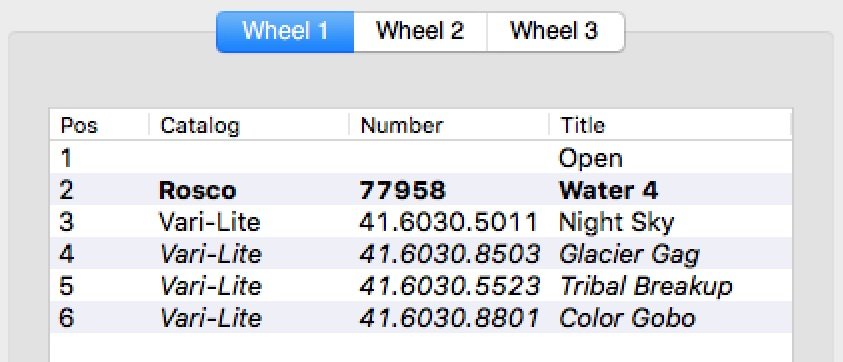Switch to the Wheel 1 tab
This screenshot has height=362, width=843.
click(x=285, y=31)
